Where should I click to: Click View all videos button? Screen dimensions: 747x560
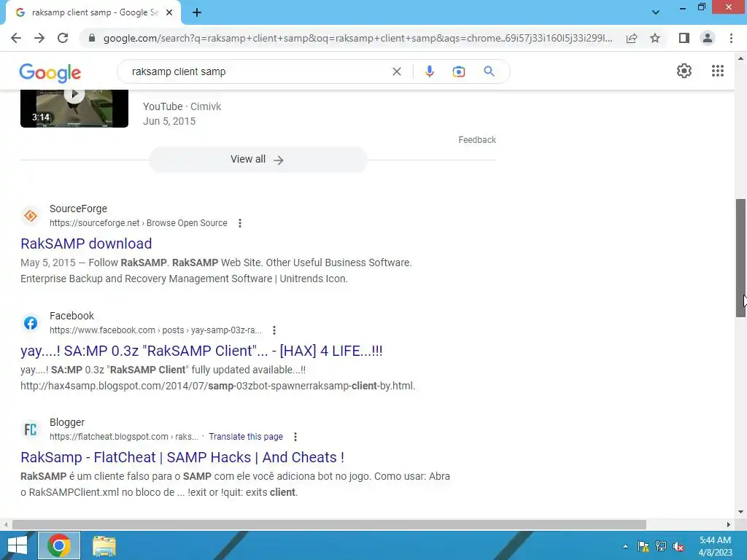click(258, 160)
